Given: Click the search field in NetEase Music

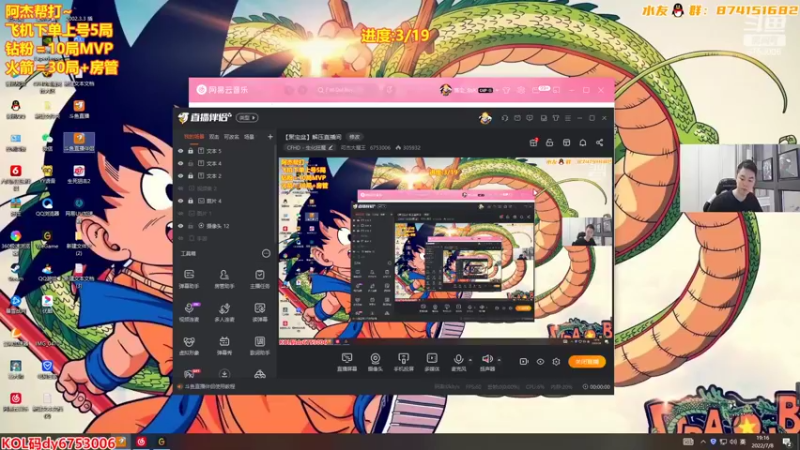Looking at the screenshot, I should tap(345, 90).
